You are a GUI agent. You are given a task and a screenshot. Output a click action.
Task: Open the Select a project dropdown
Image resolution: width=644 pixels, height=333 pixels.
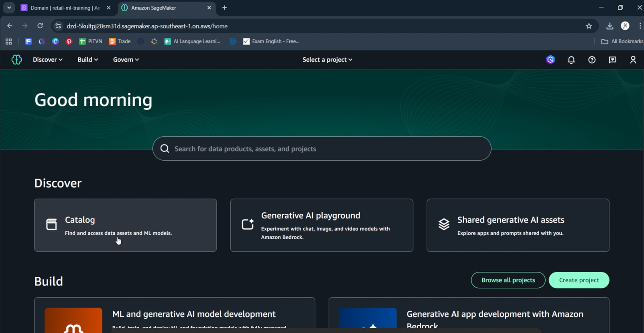pyautogui.click(x=327, y=60)
